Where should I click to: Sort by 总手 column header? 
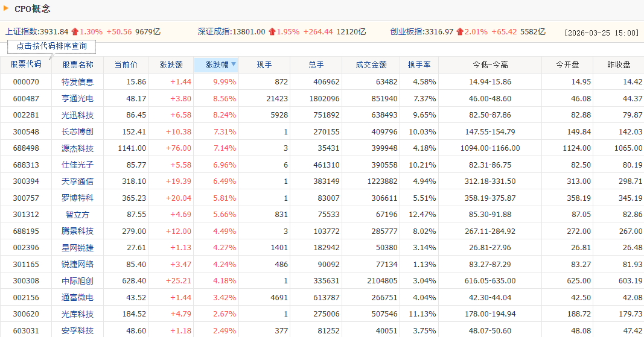pos(316,65)
